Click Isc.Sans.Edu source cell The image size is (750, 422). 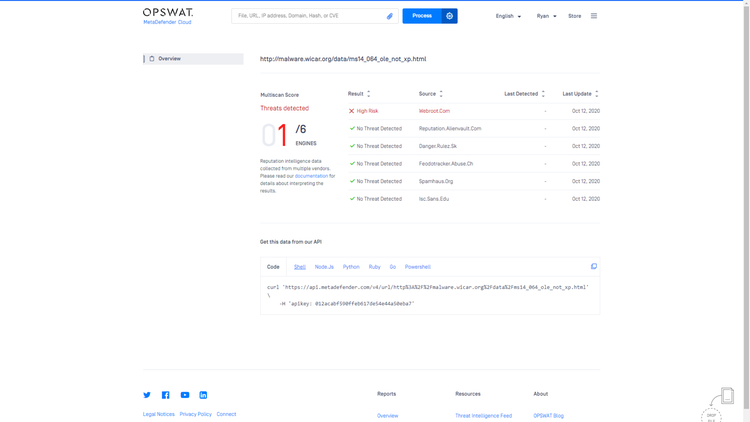[x=434, y=199]
